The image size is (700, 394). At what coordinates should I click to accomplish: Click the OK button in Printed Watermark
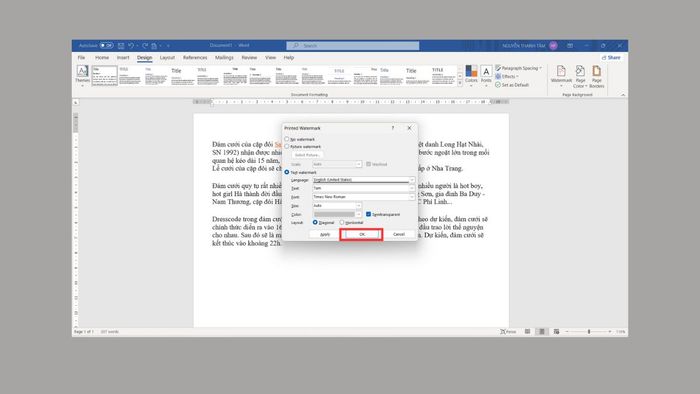pyautogui.click(x=362, y=234)
